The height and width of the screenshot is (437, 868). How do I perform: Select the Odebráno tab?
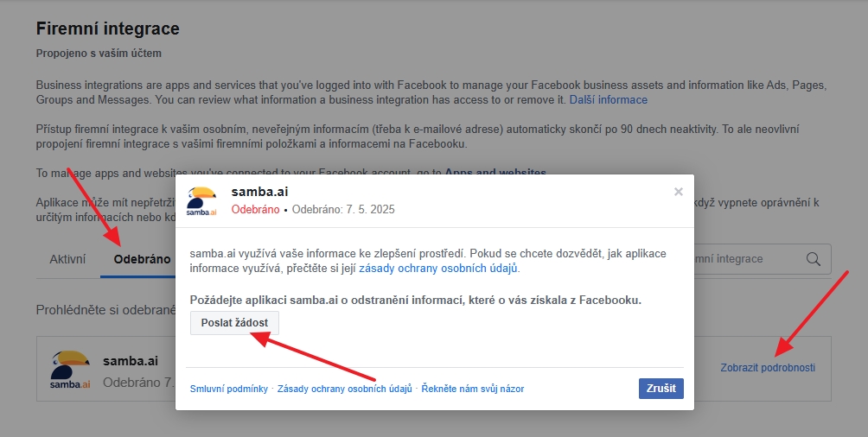[143, 259]
